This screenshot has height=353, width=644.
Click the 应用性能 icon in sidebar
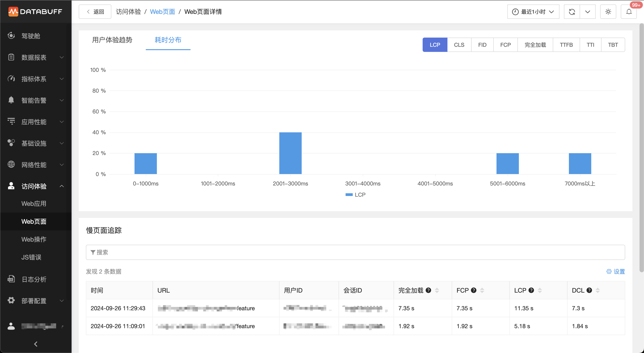(11, 122)
